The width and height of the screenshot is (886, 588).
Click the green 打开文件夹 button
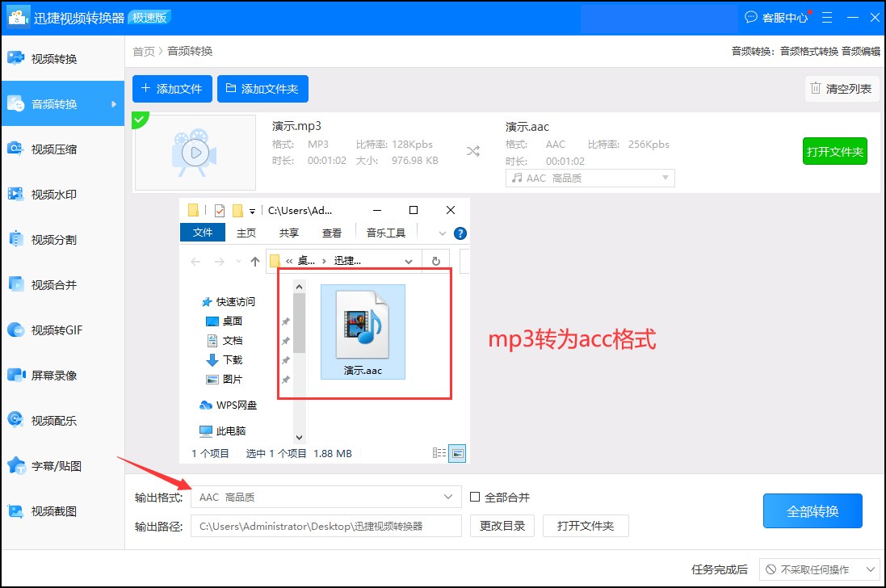pos(835,151)
